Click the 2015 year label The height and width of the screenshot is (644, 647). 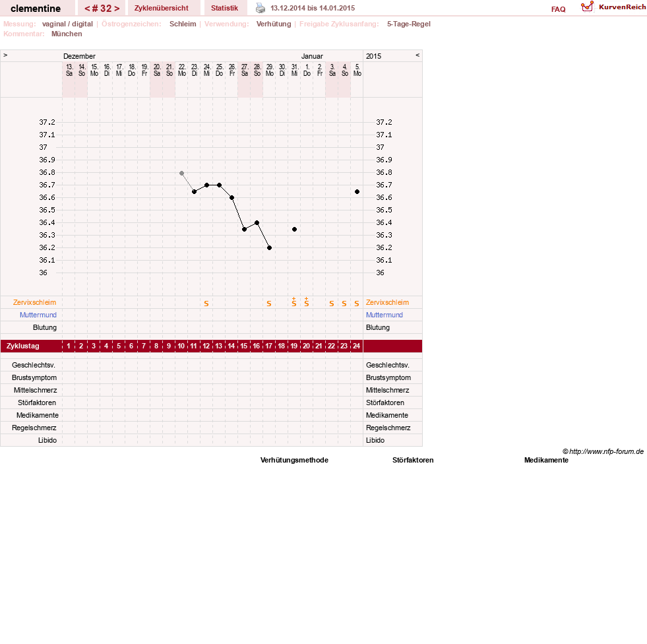(373, 56)
